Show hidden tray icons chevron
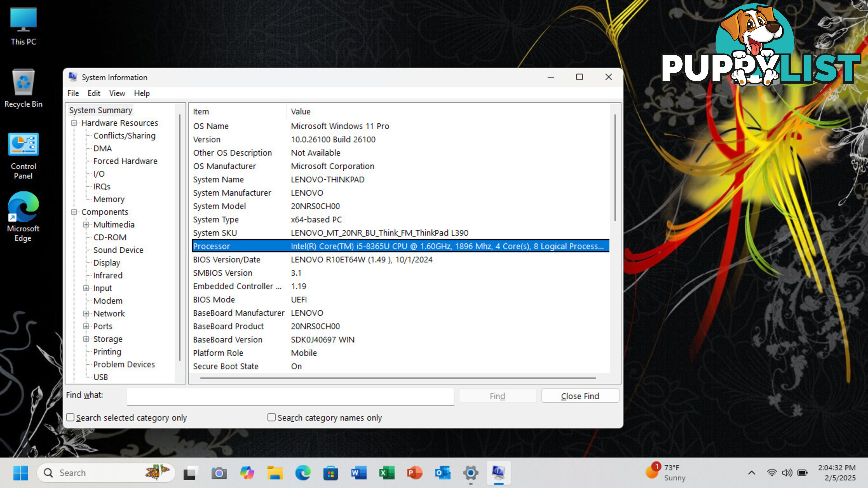This screenshot has width=868, height=488. point(751,473)
